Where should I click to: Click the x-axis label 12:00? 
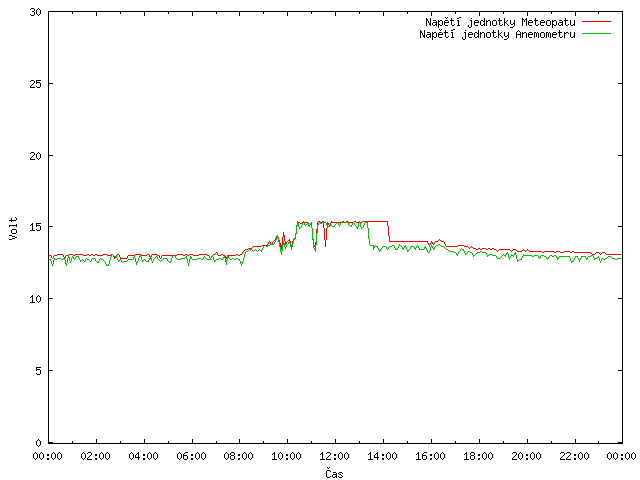click(334, 456)
